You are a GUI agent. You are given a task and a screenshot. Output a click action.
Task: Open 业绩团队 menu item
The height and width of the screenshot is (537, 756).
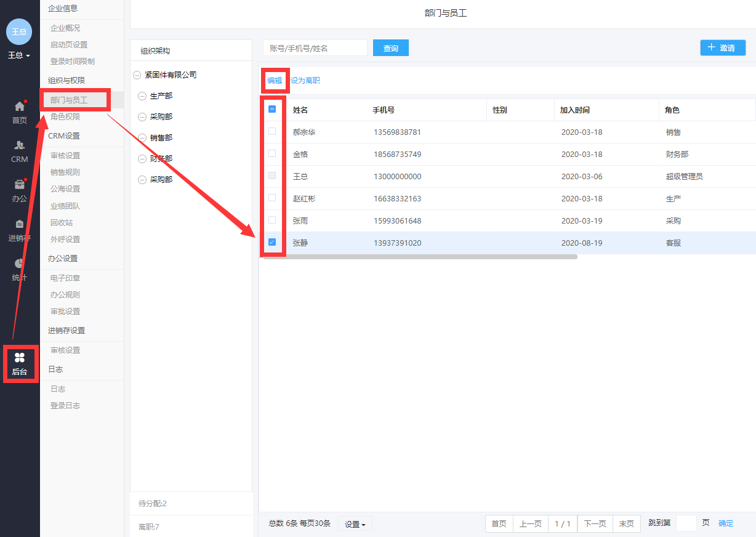click(x=65, y=206)
